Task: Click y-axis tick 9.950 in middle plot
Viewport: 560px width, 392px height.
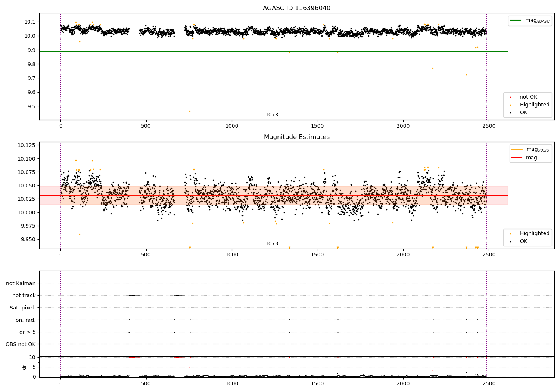Action: pyautogui.click(x=28, y=239)
